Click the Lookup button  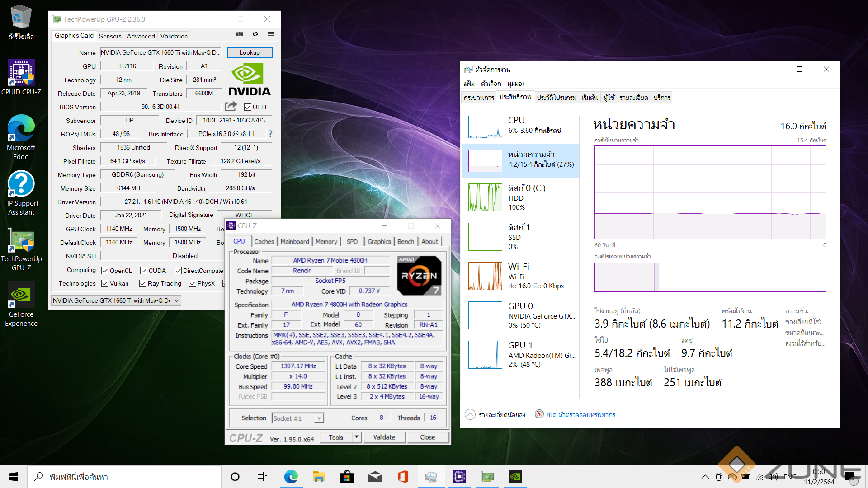coord(250,52)
